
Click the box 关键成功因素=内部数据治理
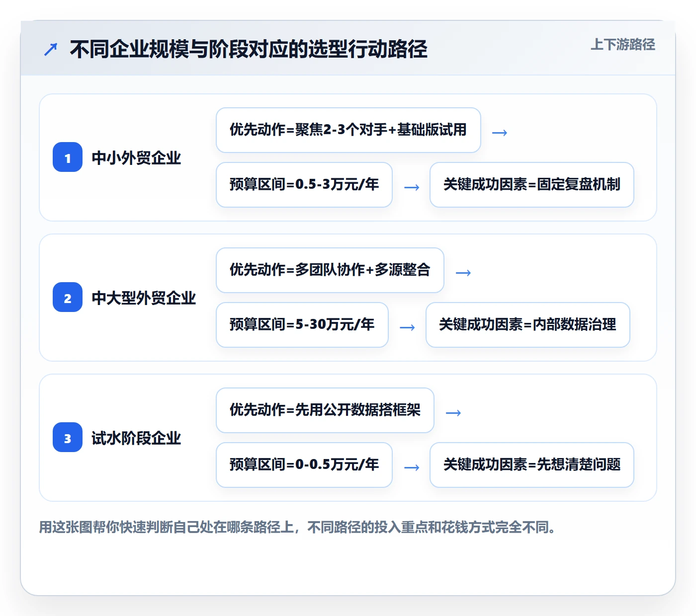528,325
